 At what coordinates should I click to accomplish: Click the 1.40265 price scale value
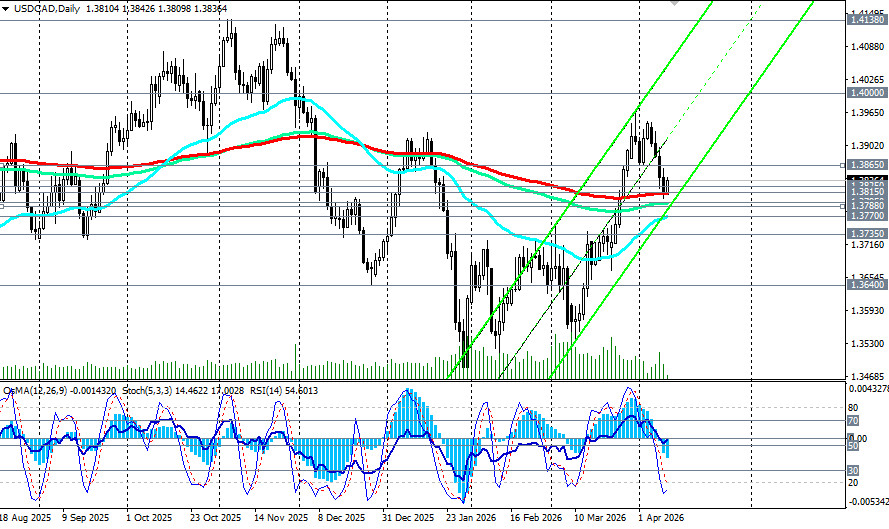pyautogui.click(x=867, y=79)
